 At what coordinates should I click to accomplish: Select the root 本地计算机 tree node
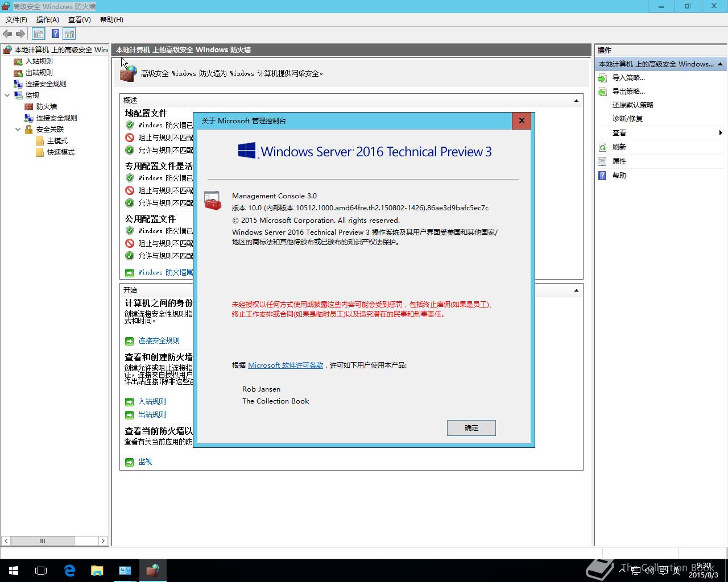(x=61, y=50)
